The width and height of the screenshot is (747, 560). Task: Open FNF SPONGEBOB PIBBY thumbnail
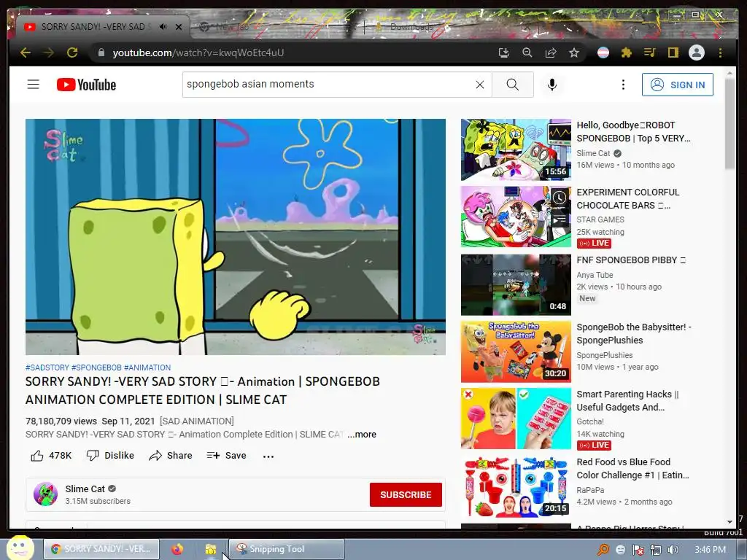[516, 284]
